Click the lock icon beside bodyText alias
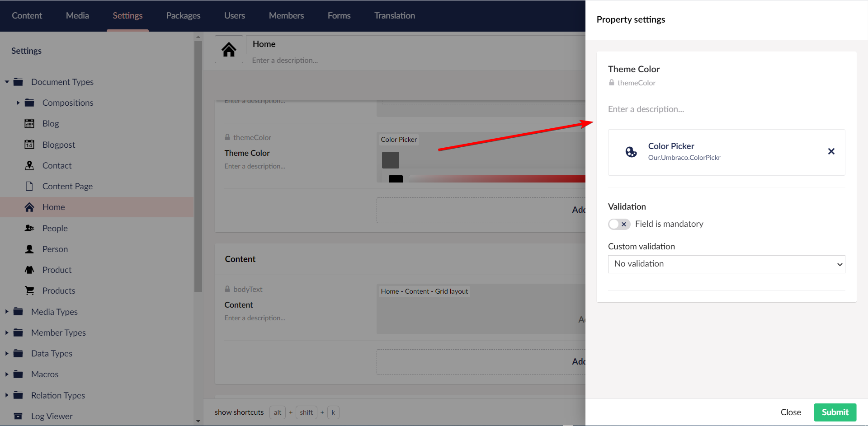 (x=227, y=289)
